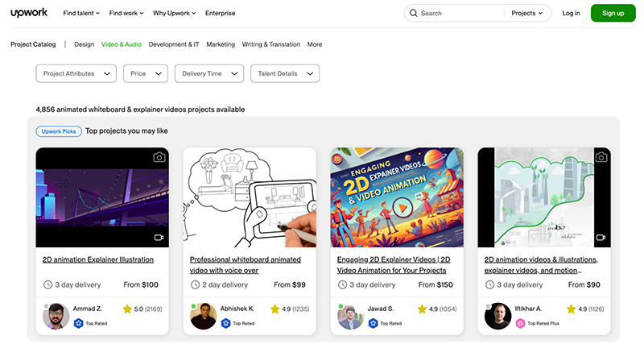Click the Log in link
Screen dimensions: 644x344
tap(571, 13)
